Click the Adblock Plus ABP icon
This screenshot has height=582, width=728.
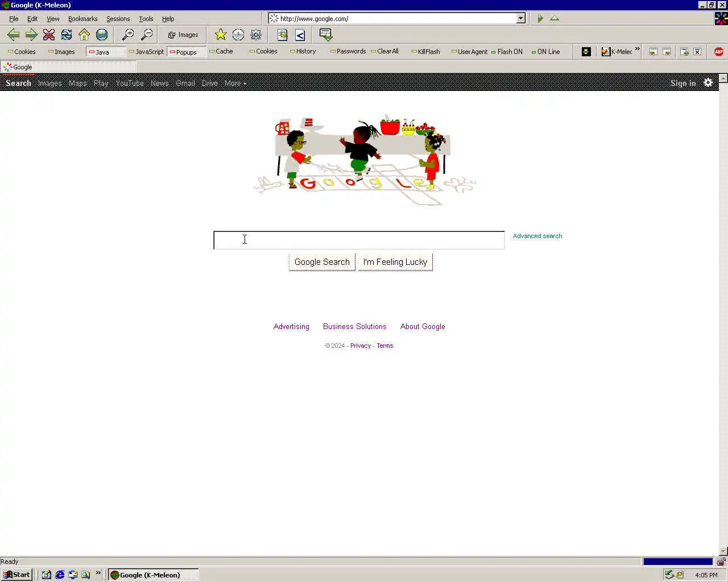[719, 52]
